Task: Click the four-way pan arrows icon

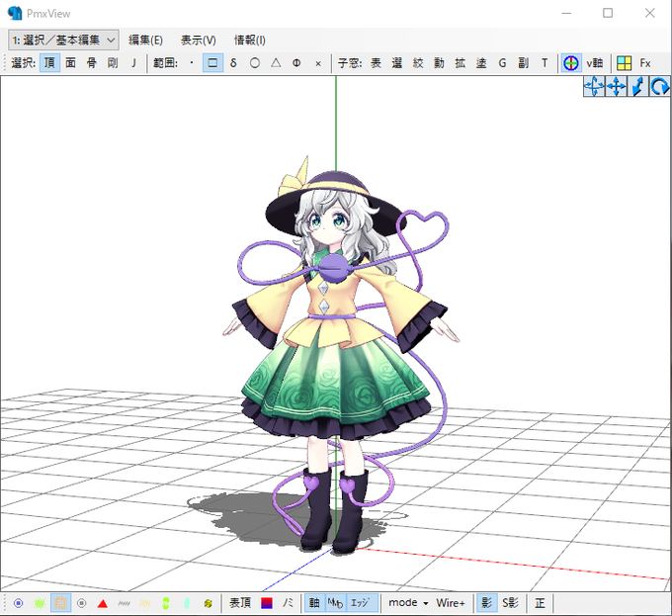Action: (x=616, y=86)
